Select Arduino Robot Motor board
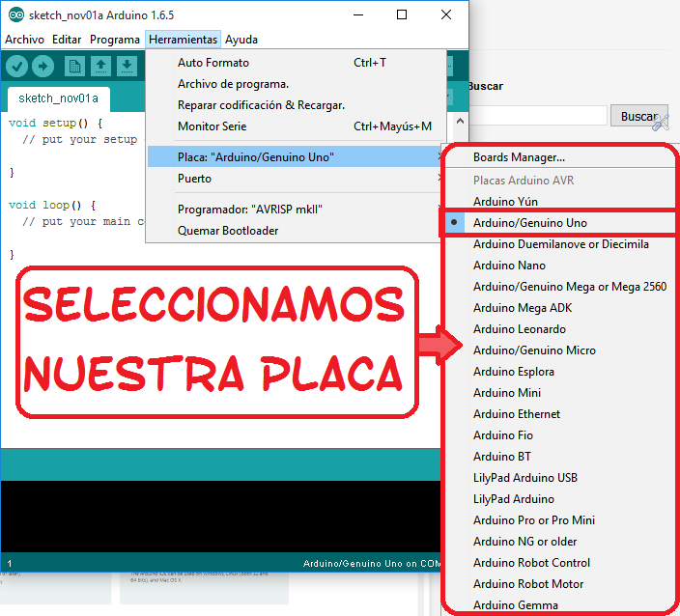The height and width of the screenshot is (616, 680). 559,584
